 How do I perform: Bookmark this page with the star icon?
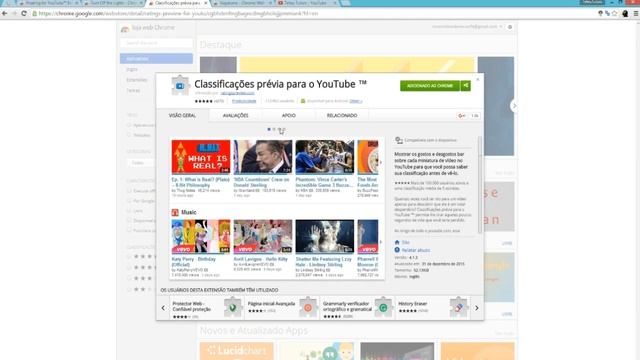click(615, 13)
